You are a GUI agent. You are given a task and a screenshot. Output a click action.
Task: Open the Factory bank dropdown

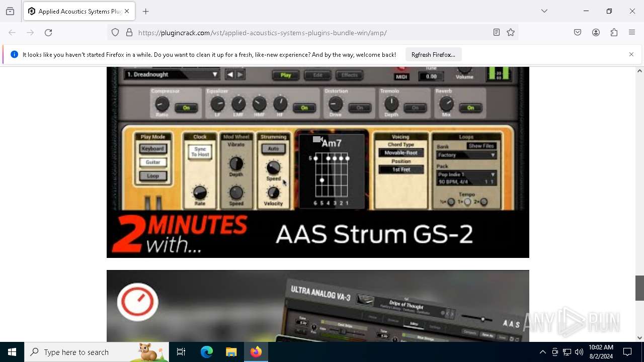(x=466, y=155)
